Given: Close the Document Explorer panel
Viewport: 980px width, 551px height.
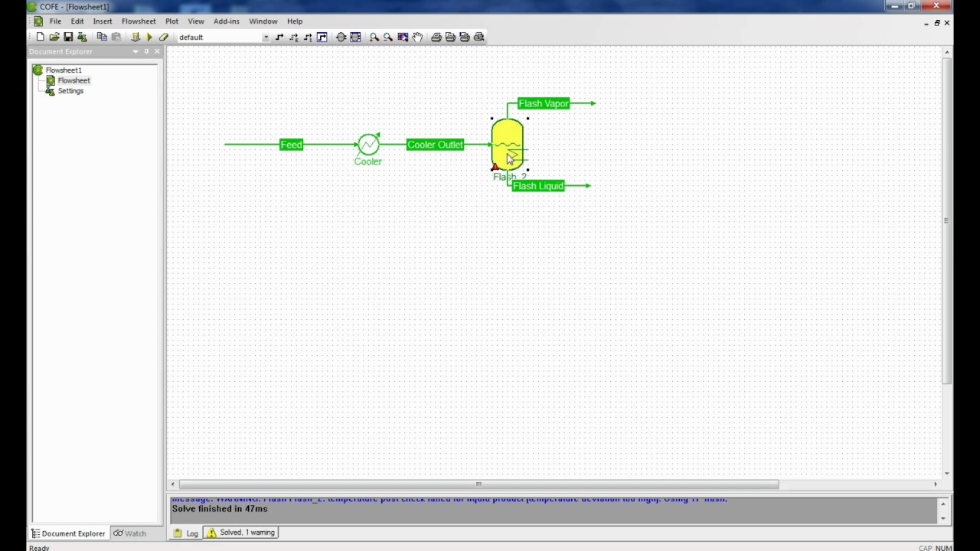Looking at the screenshot, I should pos(157,52).
